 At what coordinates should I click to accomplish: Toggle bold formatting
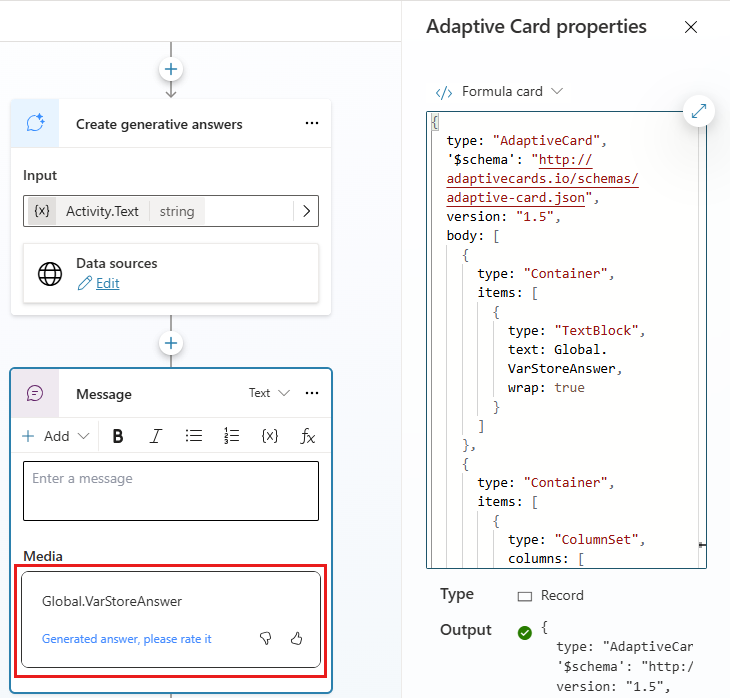118,436
